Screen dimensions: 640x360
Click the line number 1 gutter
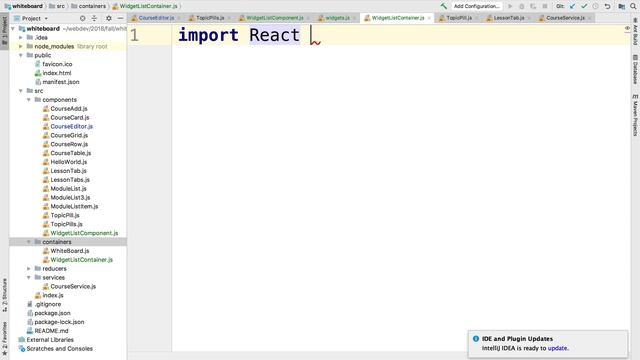(135, 35)
